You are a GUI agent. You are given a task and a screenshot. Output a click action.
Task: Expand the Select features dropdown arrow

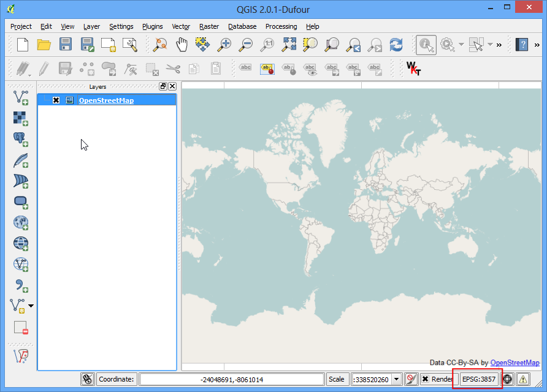point(490,45)
